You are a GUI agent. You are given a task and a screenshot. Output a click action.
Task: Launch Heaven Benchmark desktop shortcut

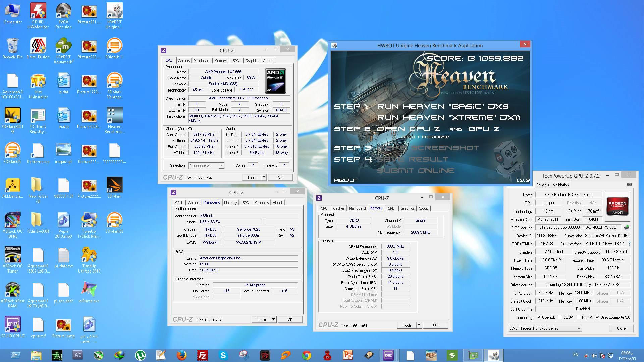tap(114, 120)
